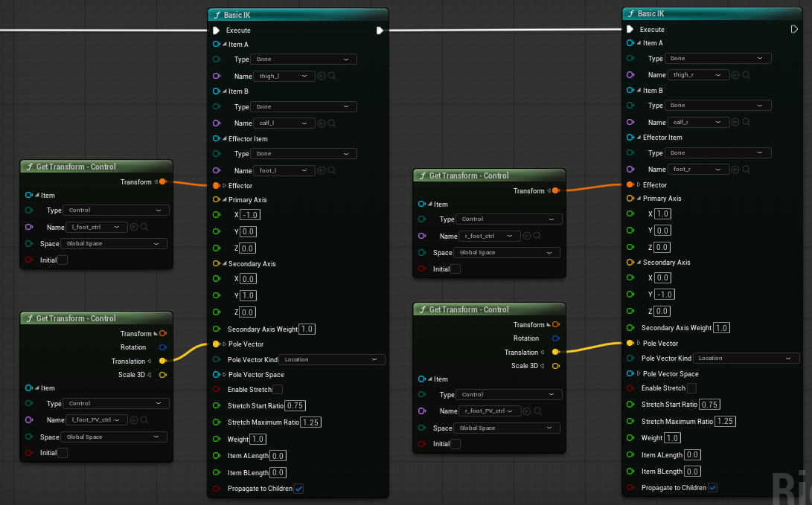Click the use-selected arrow icon beside calf_l
Screen dimensions: 812x505
pos(322,123)
